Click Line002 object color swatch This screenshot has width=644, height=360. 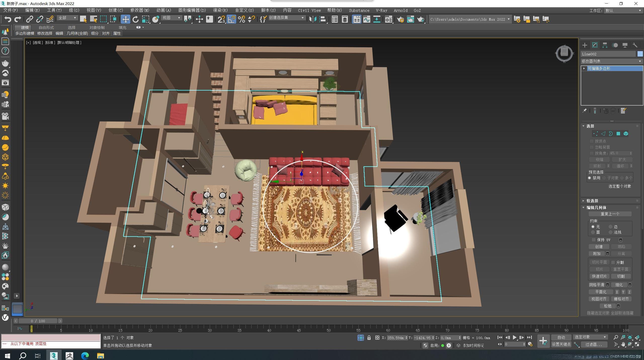click(640, 54)
